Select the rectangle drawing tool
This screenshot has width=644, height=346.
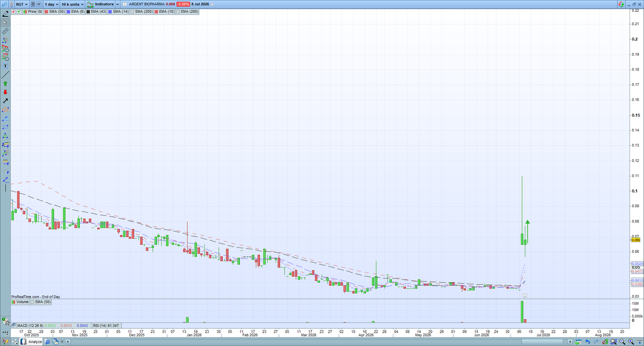[5, 127]
